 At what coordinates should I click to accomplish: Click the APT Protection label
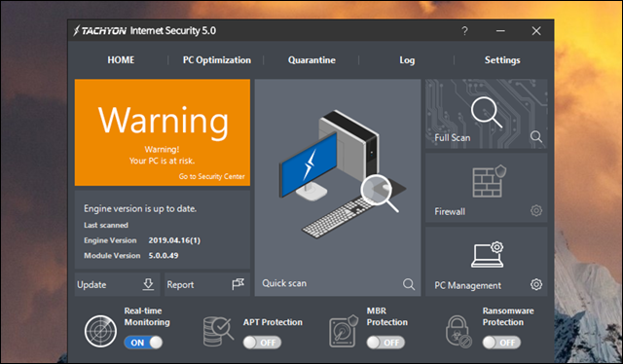273,322
